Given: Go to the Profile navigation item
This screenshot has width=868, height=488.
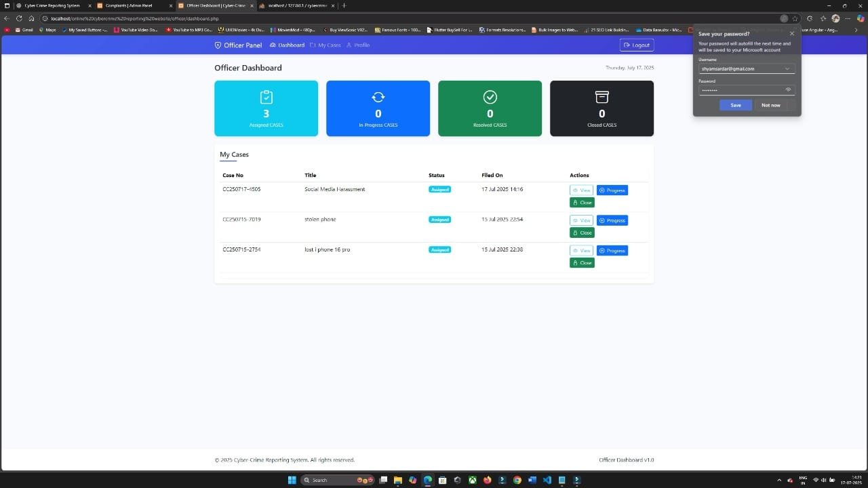Looking at the screenshot, I should (x=358, y=45).
